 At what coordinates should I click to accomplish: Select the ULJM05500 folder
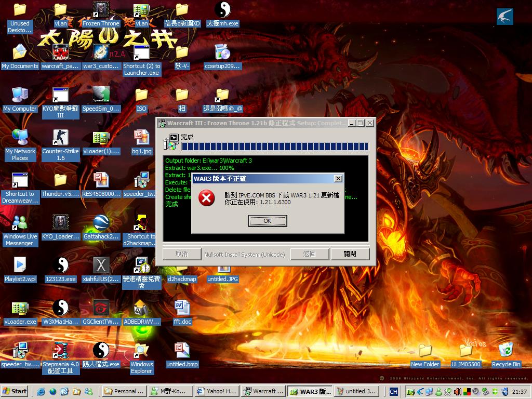click(465, 351)
